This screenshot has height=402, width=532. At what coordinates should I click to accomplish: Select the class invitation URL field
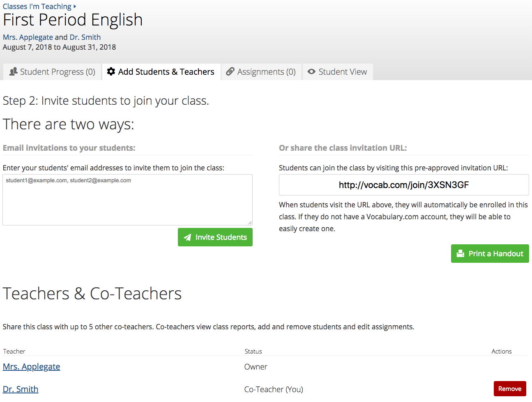coord(403,185)
